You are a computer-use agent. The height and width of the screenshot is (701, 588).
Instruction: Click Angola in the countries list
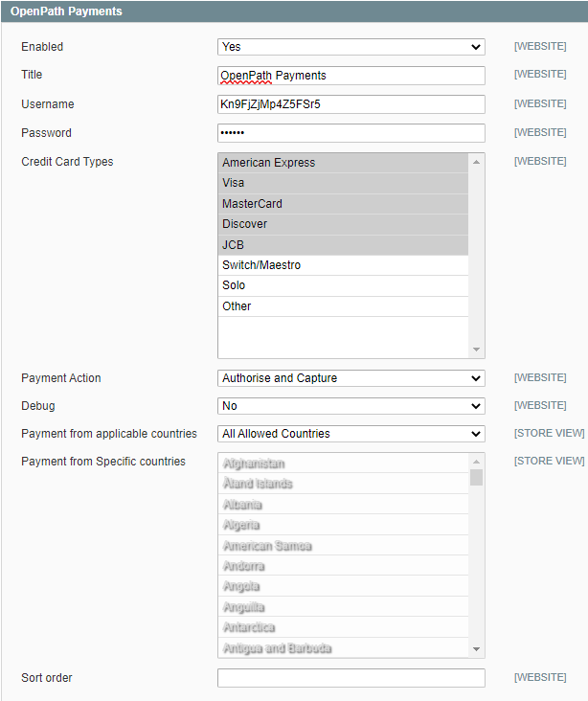pos(343,586)
